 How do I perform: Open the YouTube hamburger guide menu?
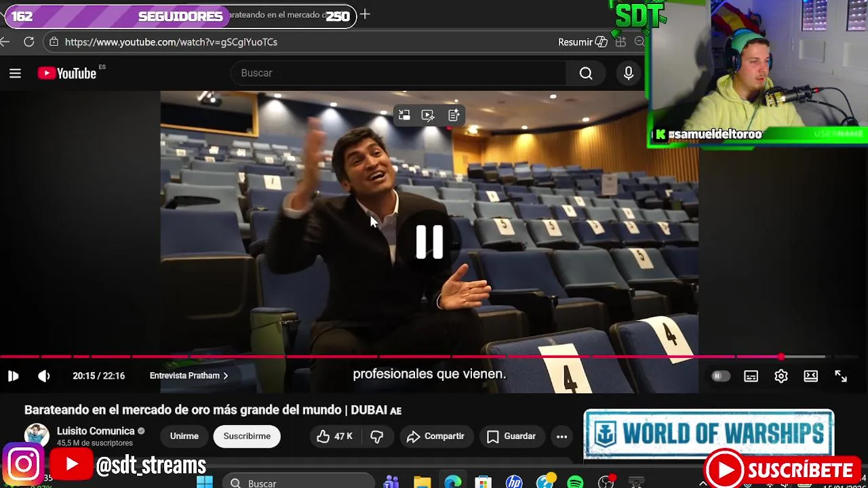pos(15,73)
